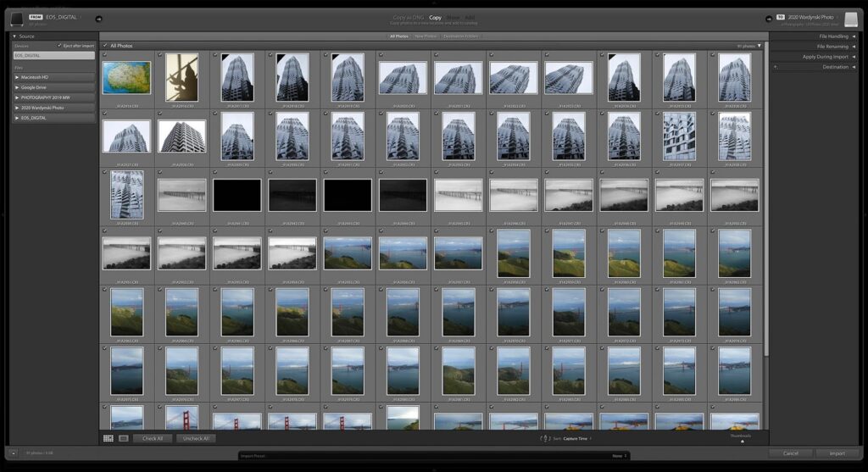Screen dimensions: 868x472
Task: Select the red bridge tower close-up thumbnail
Action: coord(181,418)
